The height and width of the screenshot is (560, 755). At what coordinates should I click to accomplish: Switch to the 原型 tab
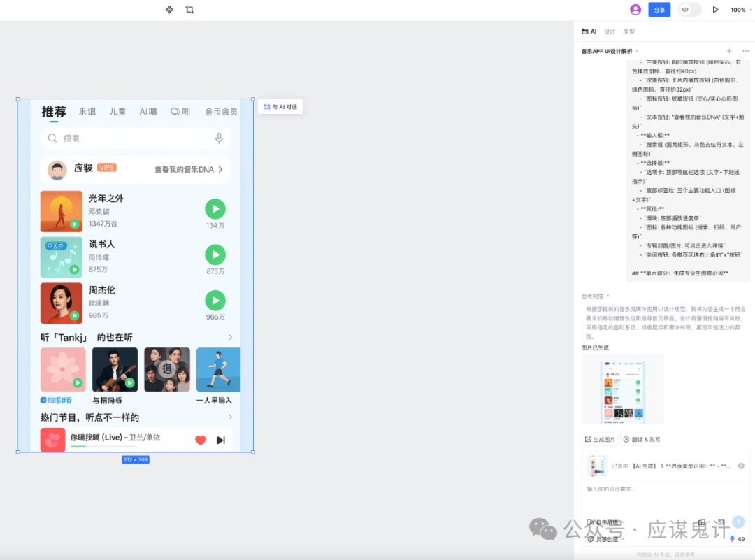pos(628,31)
